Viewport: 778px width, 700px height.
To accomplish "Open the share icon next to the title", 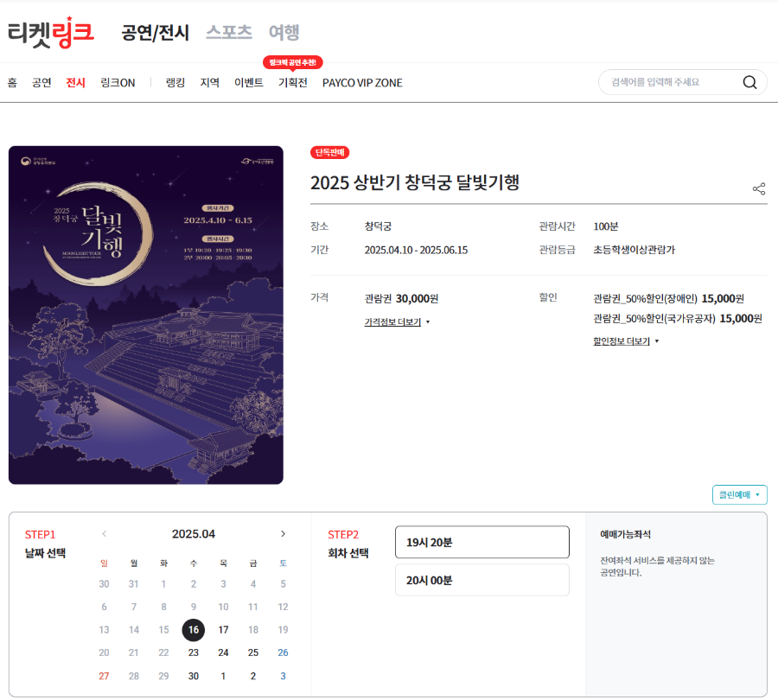I will [758, 188].
